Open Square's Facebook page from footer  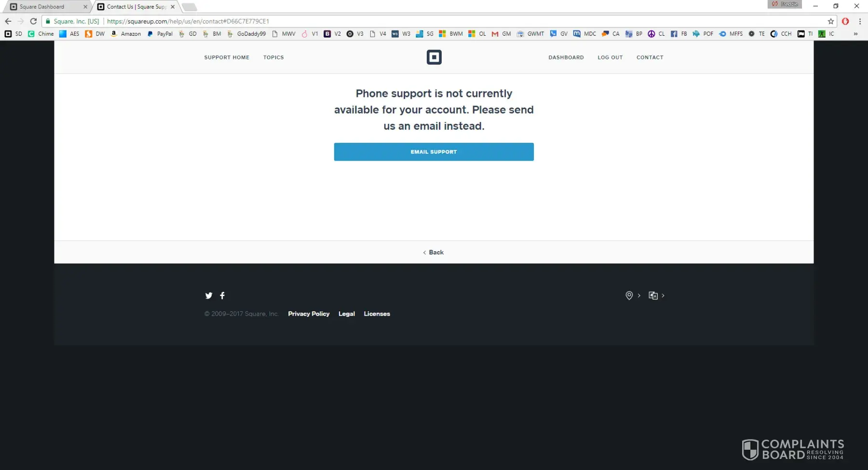pos(222,295)
